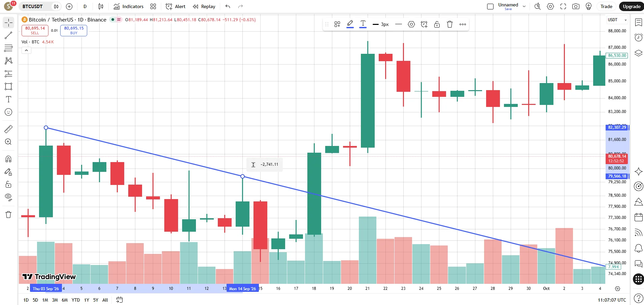The height and width of the screenshot is (305, 644).
Task: Toggle magnet mode for drawings
Action: [8, 159]
